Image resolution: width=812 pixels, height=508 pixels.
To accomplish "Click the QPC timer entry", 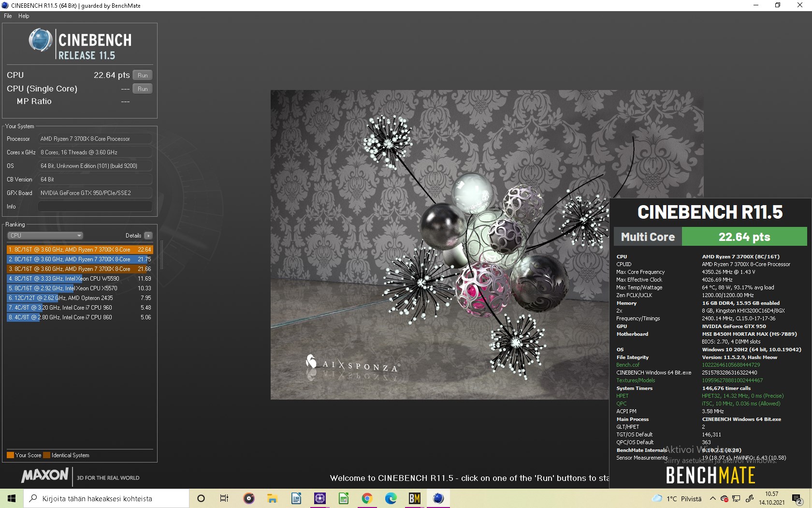I will [x=621, y=403].
